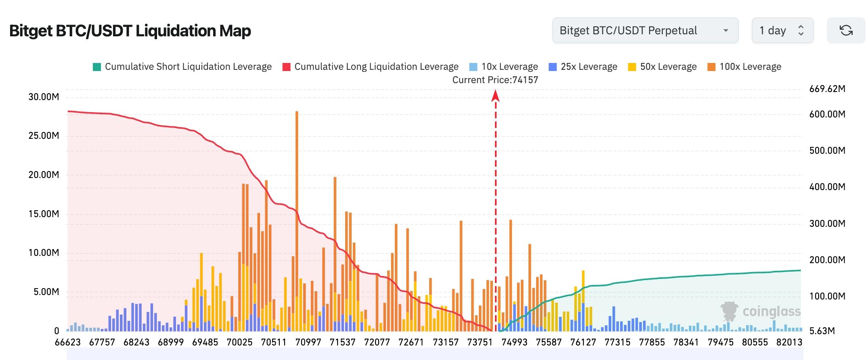Click the dropdown arrow beside Perpetual
The height and width of the screenshot is (360, 868).
pyautogui.click(x=725, y=30)
